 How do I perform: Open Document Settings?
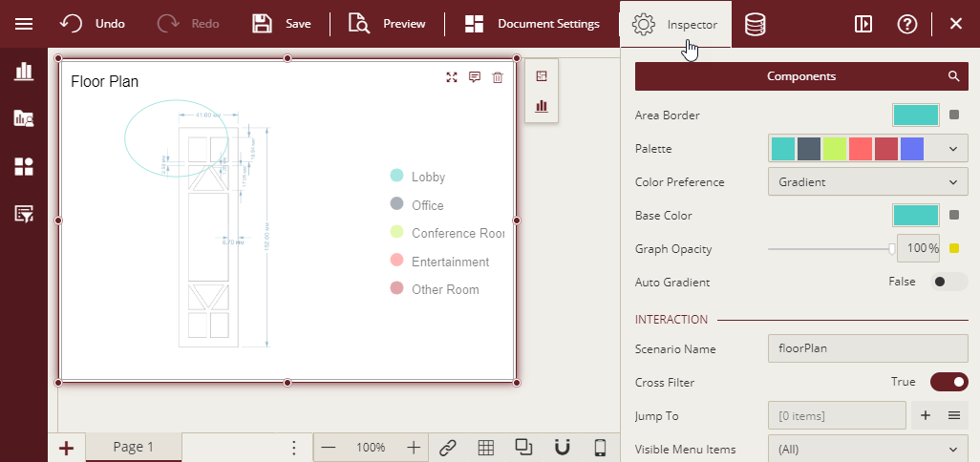[532, 24]
